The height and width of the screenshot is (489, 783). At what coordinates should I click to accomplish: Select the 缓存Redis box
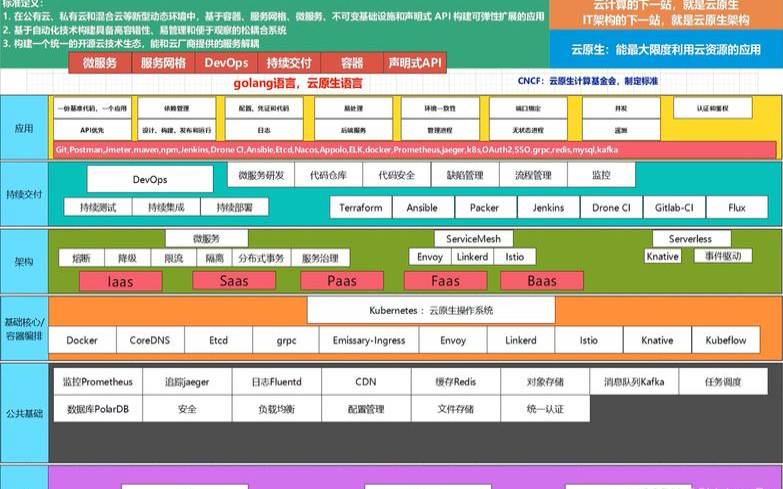coord(454,382)
